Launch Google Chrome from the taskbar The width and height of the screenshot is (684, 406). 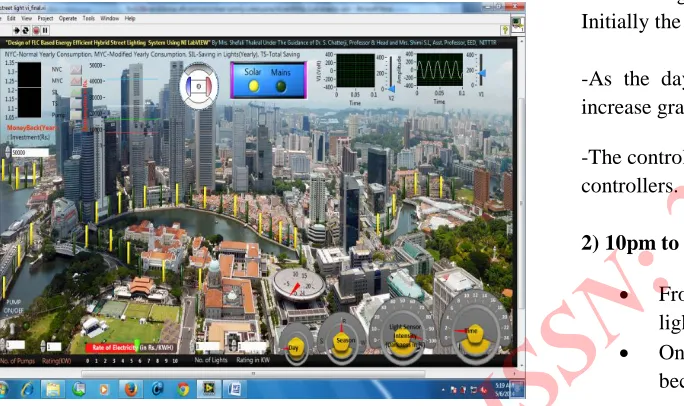pyautogui.click(x=183, y=389)
